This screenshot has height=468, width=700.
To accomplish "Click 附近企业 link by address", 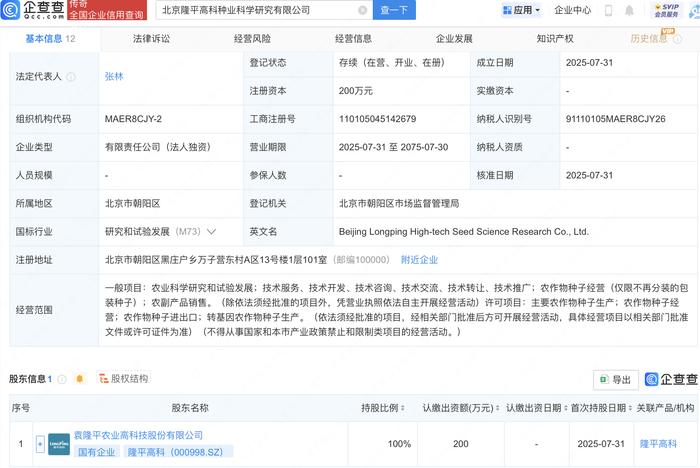I will (419, 260).
